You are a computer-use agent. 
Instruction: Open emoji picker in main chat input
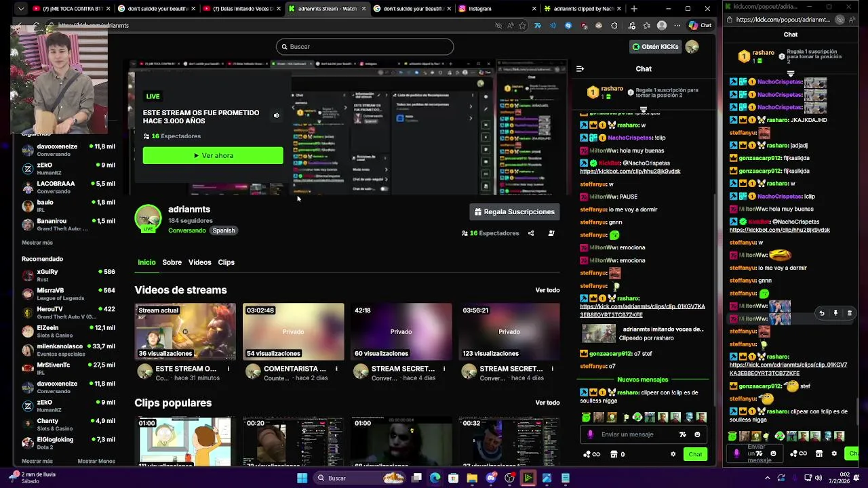(x=698, y=434)
